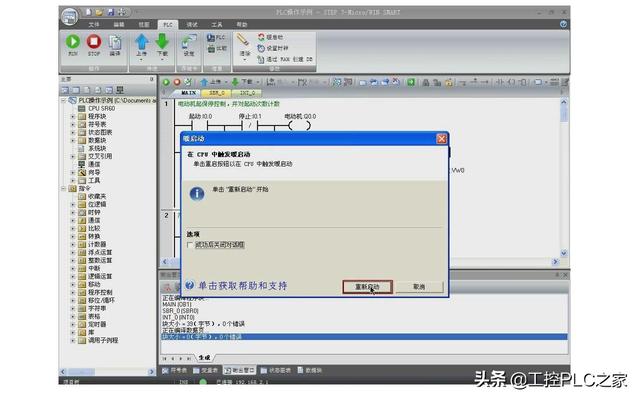Click the Compare (比较) icon in the ribbon
640x400 pixels.
click(x=217, y=49)
